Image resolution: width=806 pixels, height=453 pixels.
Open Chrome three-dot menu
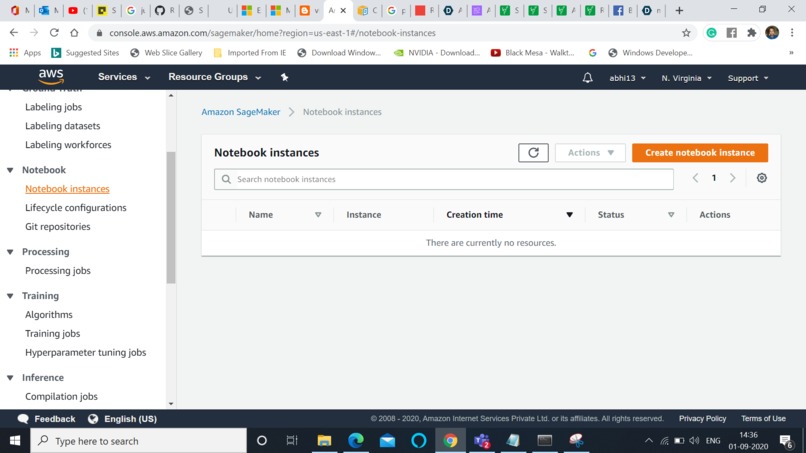[x=792, y=32]
